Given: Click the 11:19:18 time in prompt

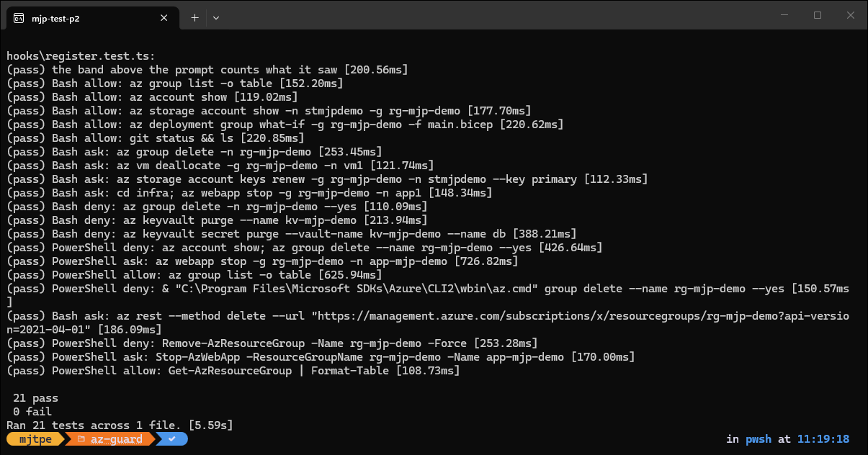Looking at the screenshot, I should pyautogui.click(x=823, y=439).
